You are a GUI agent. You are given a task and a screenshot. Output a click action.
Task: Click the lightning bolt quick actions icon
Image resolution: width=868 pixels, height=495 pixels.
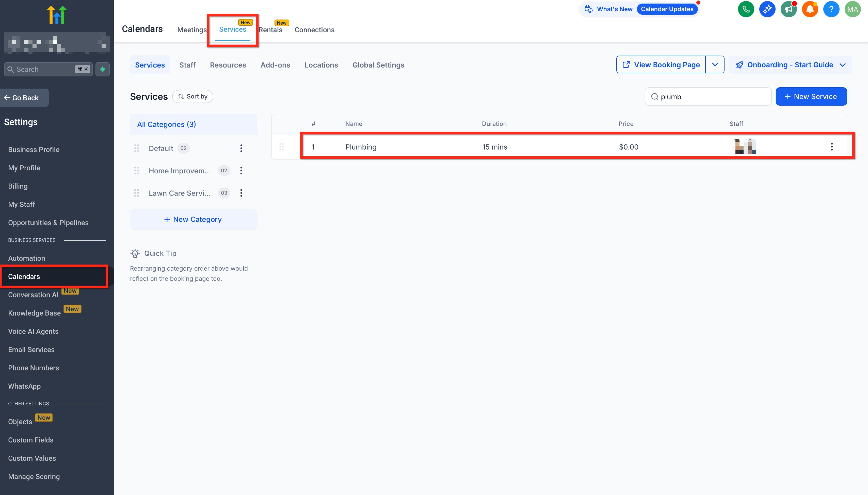(102, 69)
